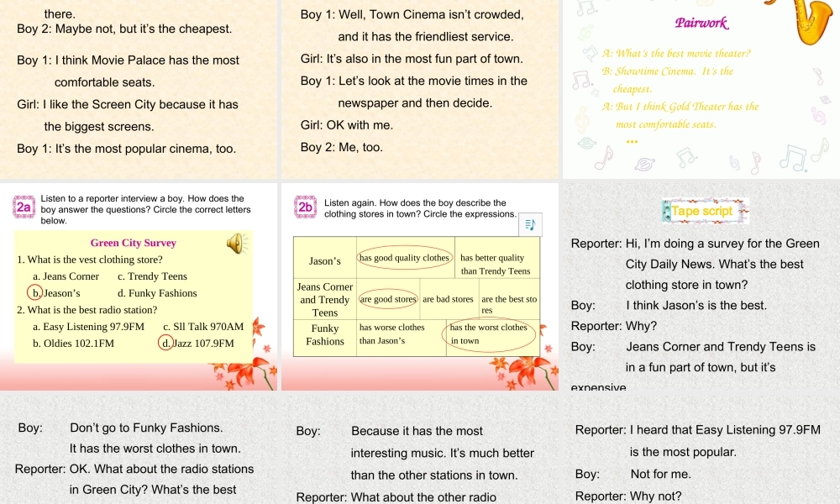Select the line 'Boy 2: Me, too.'
Viewport: 840px width, 504px height.
[341, 147]
